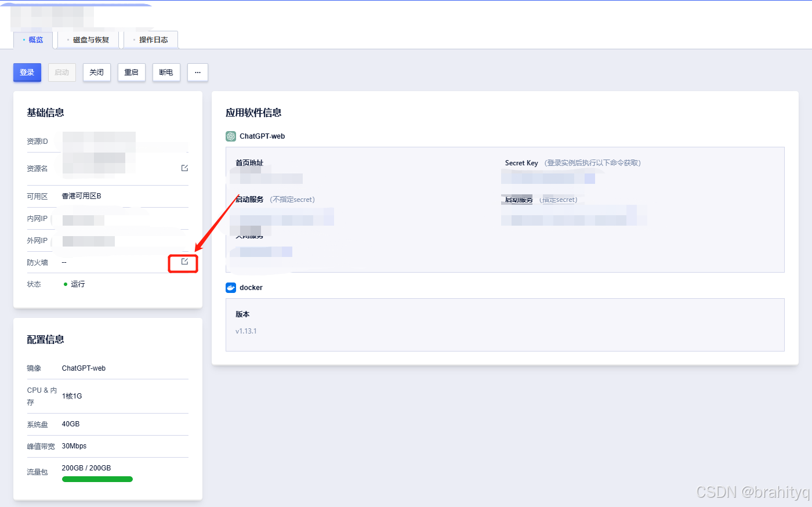Viewport: 812px width, 507px height.
Task: Click the v1.13.1 version text
Action: pyautogui.click(x=246, y=330)
